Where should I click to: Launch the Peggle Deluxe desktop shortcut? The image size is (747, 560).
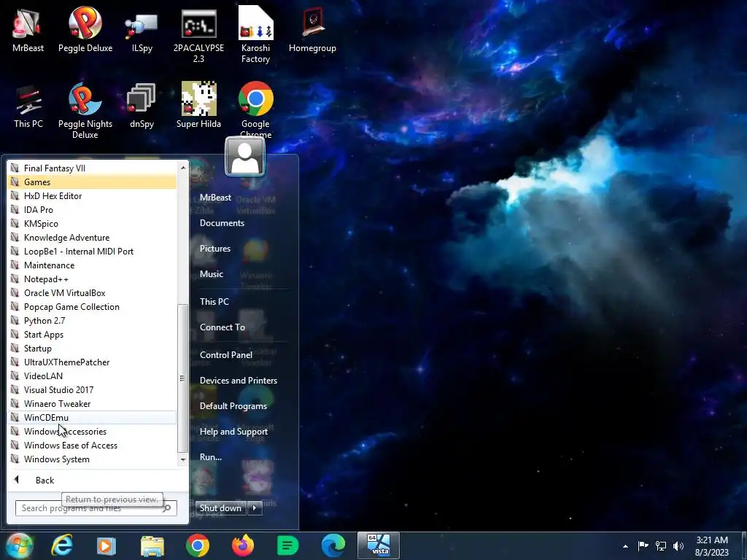coord(85,29)
